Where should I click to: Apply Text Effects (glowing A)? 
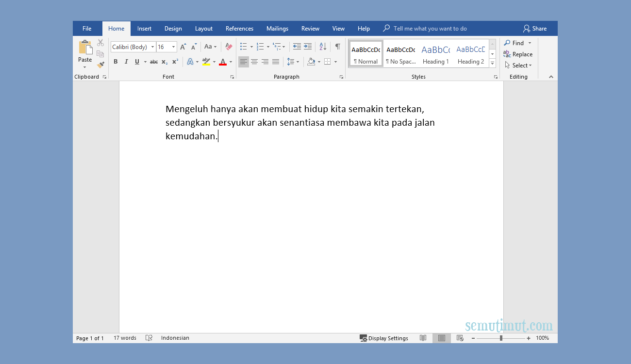pyautogui.click(x=190, y=62)
